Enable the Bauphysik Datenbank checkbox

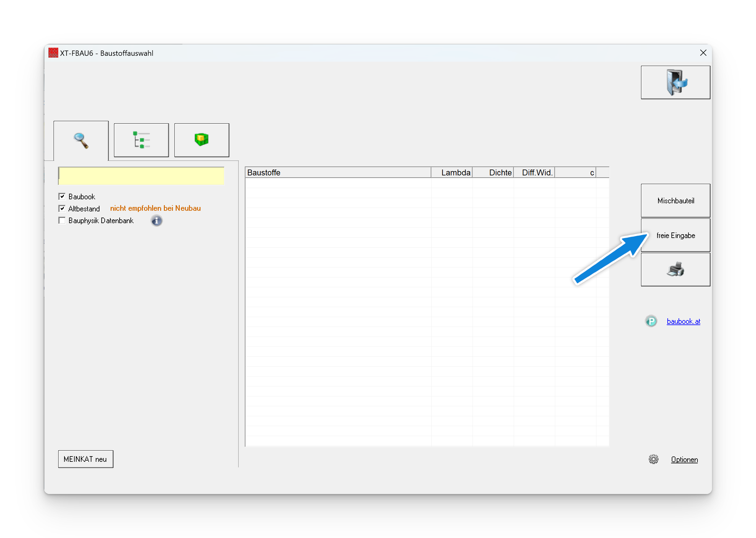pyautogui.click(x=62, y=220)
